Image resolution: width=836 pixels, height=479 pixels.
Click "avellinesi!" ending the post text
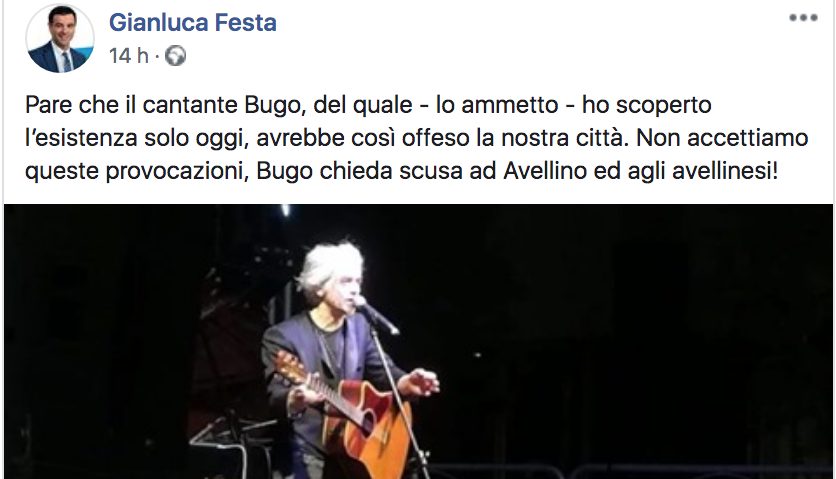coord(725,171)
